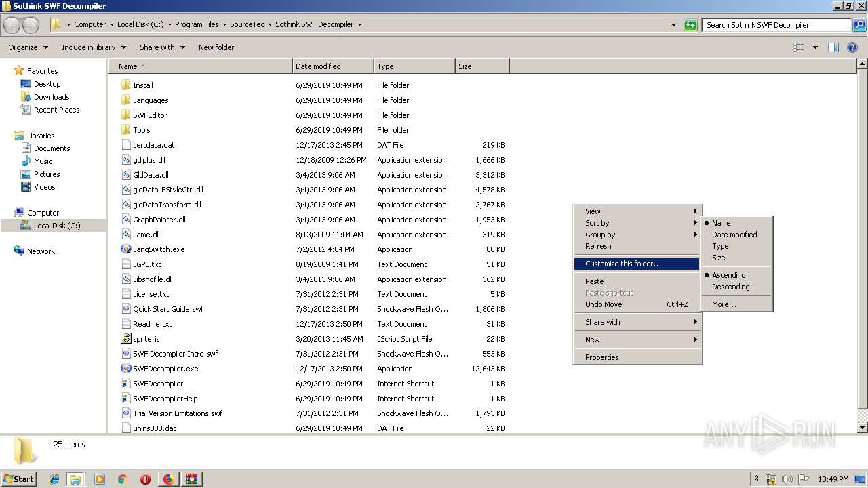Click SourceTec in the breadcrumb path
Viewport: 868px width, 488px height.
point(247,24)
